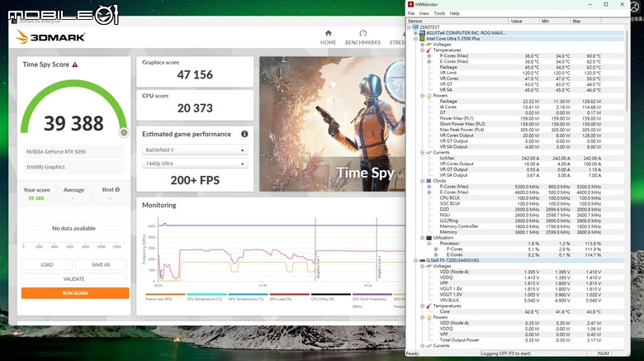Viewport: 644px width, 361px height.
Task: Click the Graphics score 47 156 value
Action: coord(195,75)
